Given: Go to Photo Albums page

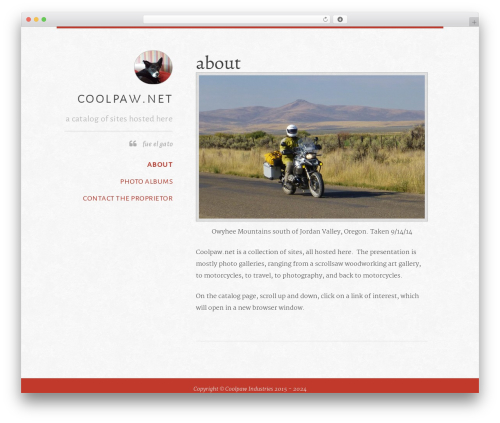Looking at the screenshot, I should click(146, 182).
